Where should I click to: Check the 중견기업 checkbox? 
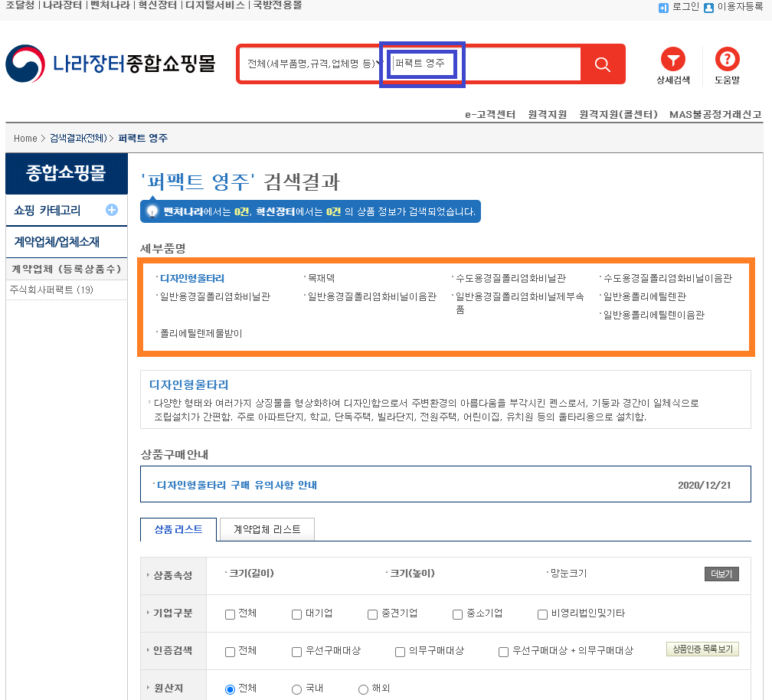[373, 614]
